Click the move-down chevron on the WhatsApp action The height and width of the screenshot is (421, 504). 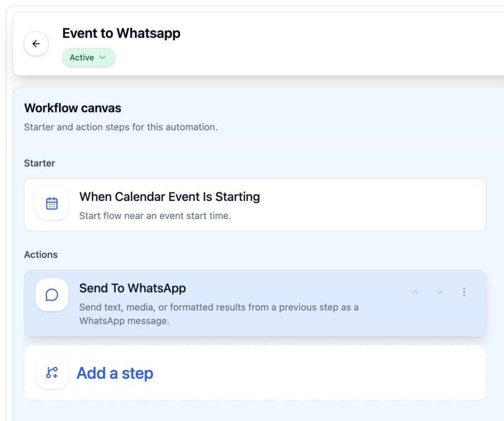coord(440,291)
